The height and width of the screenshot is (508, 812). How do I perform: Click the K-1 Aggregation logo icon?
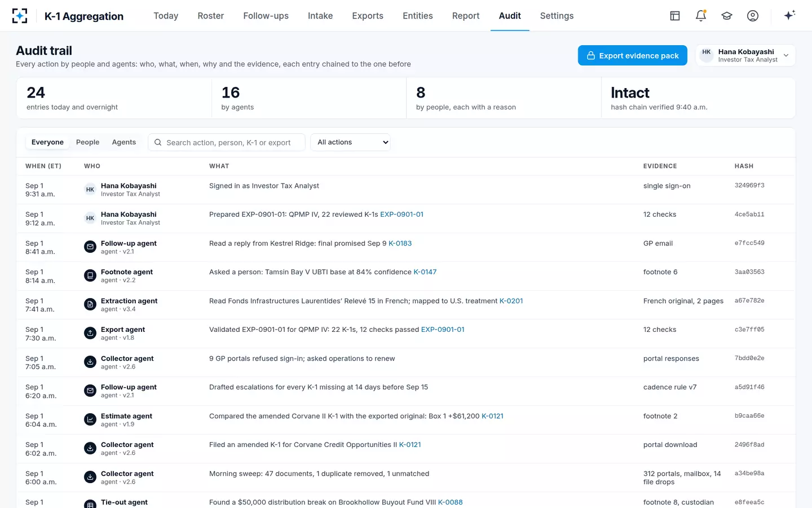pos(20,16)
